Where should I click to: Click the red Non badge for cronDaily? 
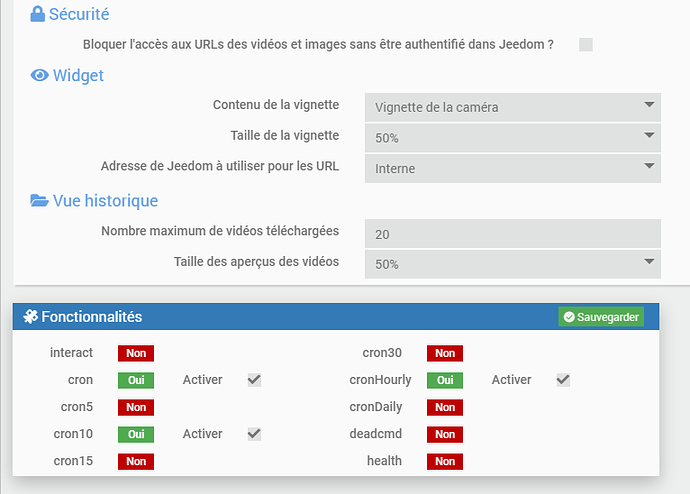coord(445,407)
